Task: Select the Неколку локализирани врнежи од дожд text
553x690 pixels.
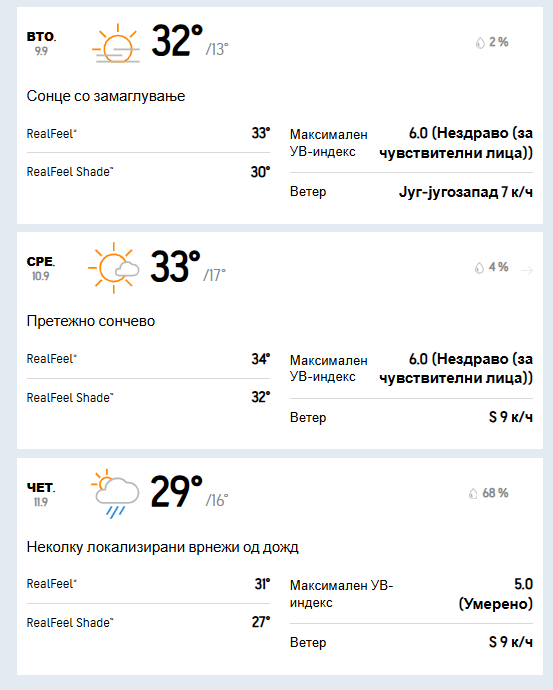Action: pyautogui.click(x=162, y=547)
